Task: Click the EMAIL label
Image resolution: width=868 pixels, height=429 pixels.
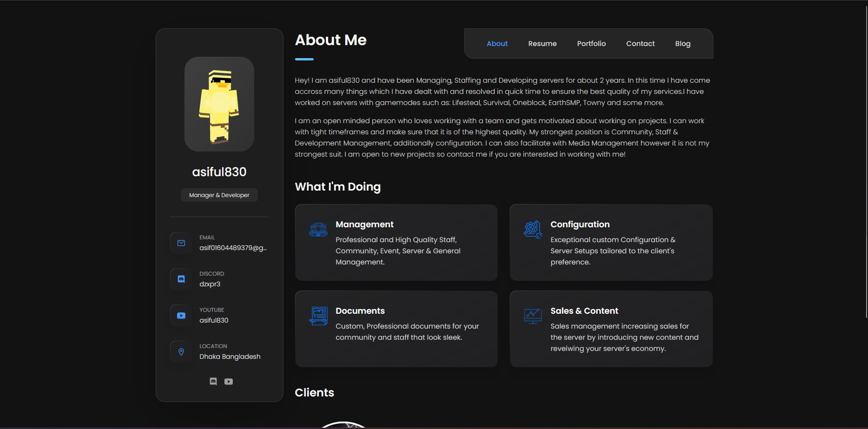Action: [x=207, y=238]
